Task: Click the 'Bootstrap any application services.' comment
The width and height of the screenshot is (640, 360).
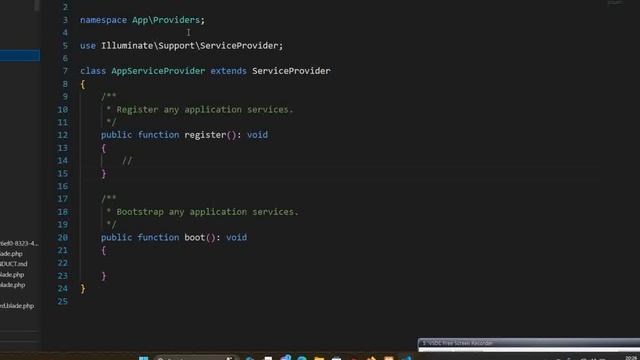Action: 207,212
